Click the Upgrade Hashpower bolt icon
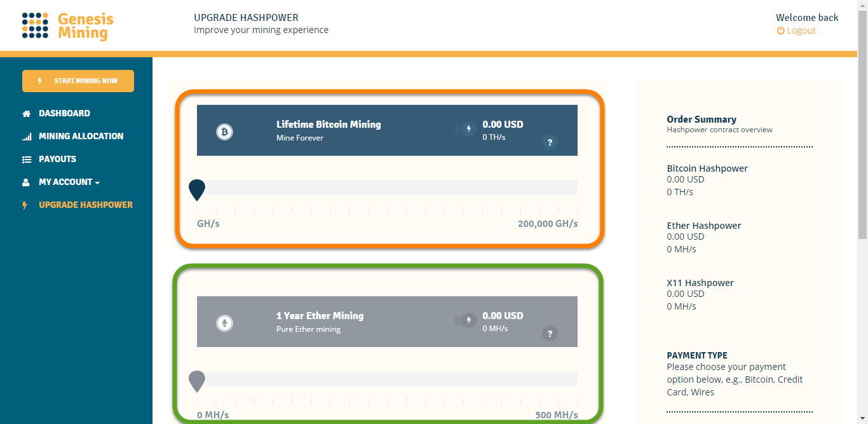This screenshot has width=868, height=424. click(25, 205)
